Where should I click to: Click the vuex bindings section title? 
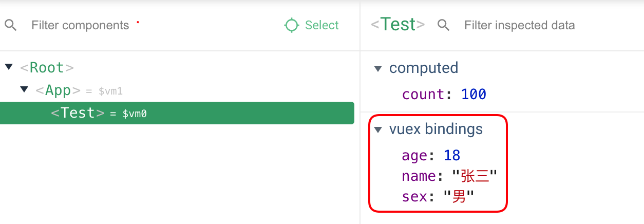point(435,129)
